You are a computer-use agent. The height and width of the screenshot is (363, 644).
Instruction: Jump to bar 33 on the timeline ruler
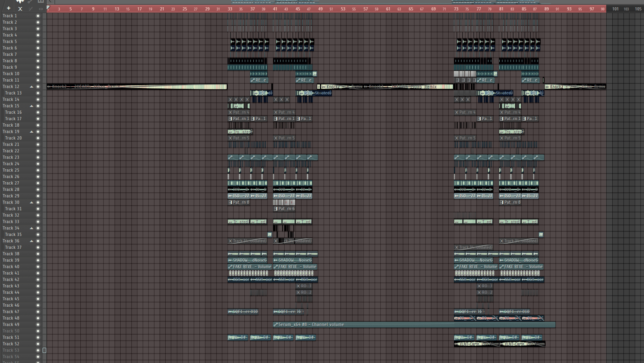click(230, 9)
